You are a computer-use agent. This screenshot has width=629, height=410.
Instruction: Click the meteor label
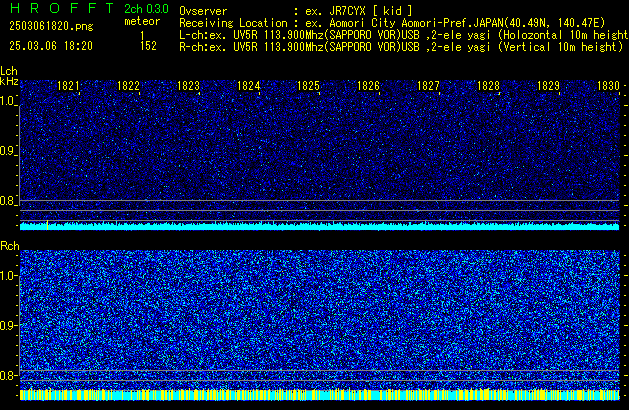click(x=142, y=21)
